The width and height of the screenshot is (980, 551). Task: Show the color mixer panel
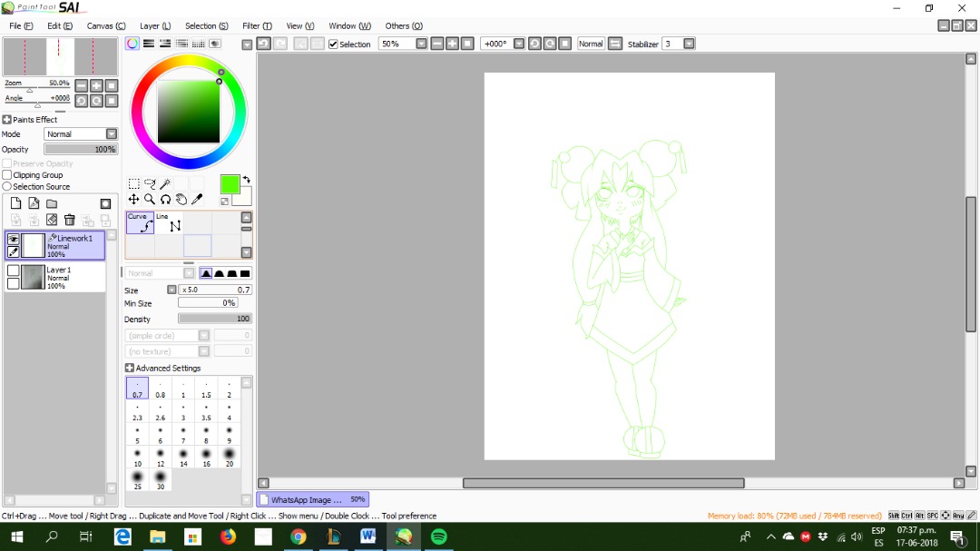coord(181,44)
